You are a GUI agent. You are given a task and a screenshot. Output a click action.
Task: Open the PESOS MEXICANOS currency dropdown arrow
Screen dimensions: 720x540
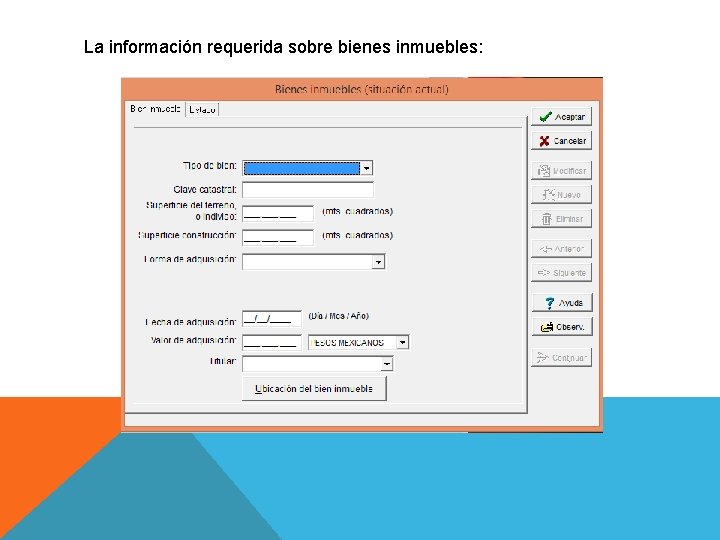pos(402,342)
